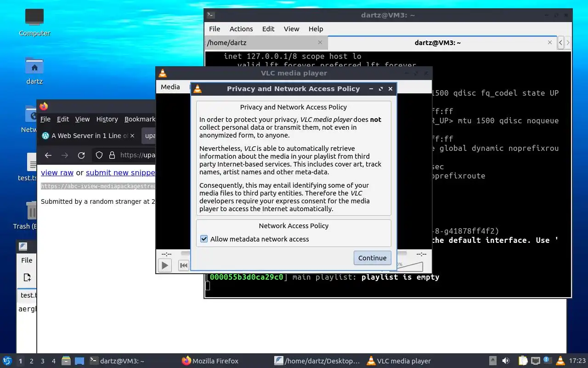Activate /home/dartz/Desktop taskbar entry

pos(317,361)
